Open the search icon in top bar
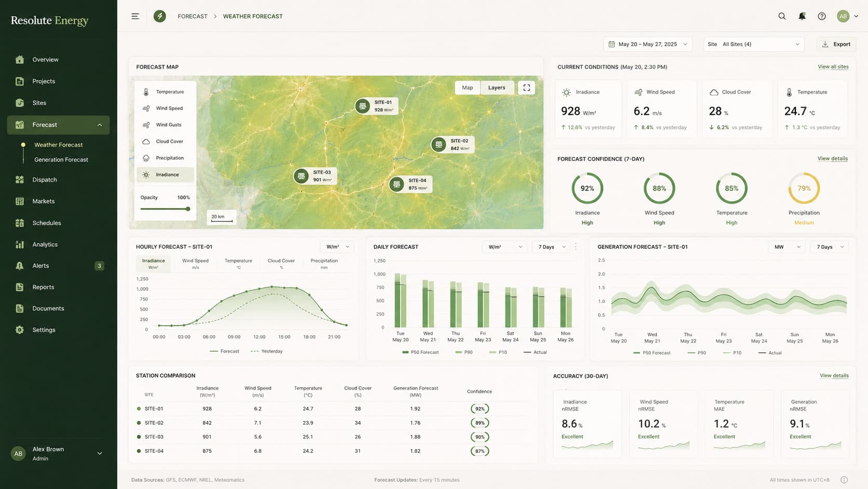 click(782, 16)
